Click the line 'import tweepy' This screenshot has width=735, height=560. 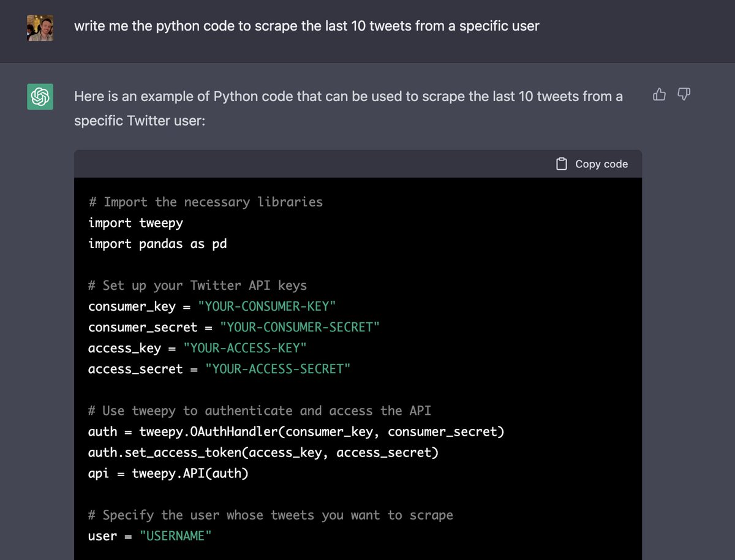click(135, 222)
